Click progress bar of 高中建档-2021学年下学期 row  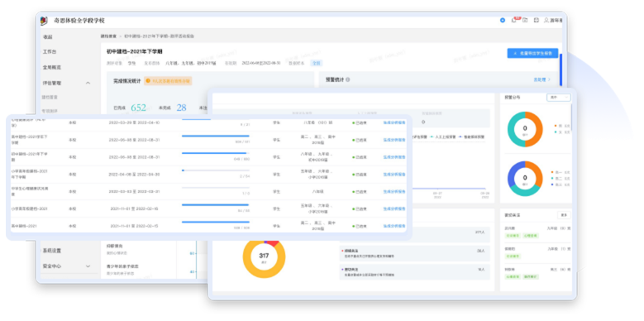(x=216, y=136)
